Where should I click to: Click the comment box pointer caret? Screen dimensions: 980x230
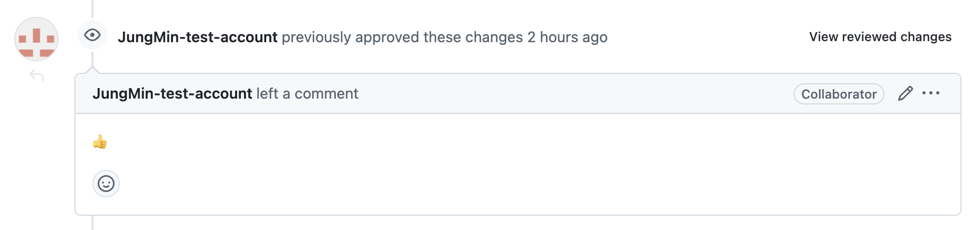[92, 70]
